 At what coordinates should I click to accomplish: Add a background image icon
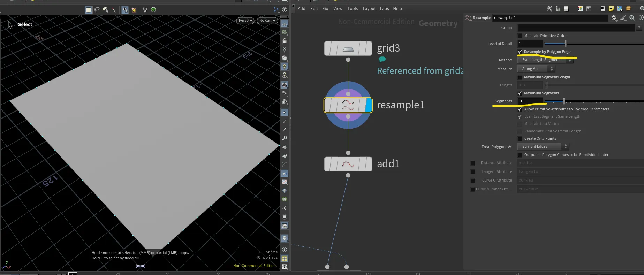point(620,9)
